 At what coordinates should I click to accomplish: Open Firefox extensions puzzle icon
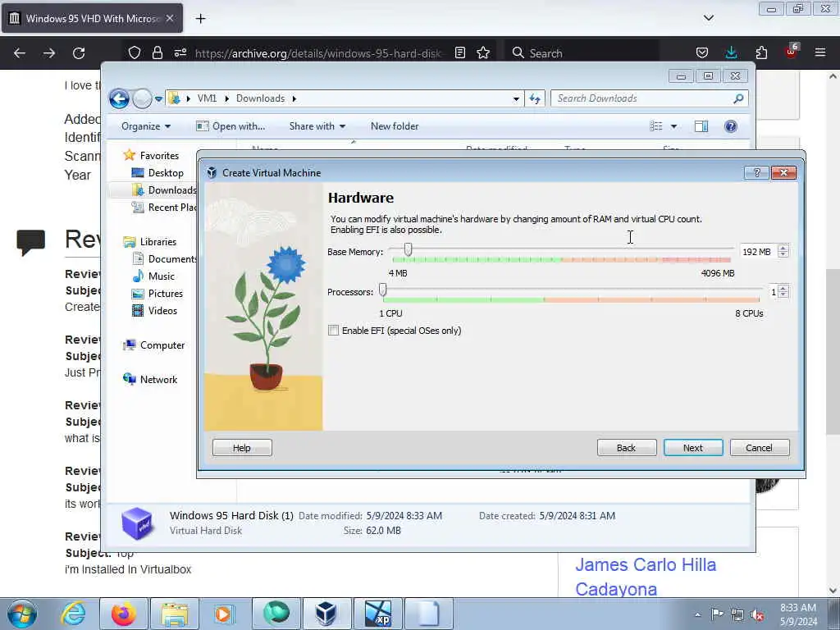[761, 52]
